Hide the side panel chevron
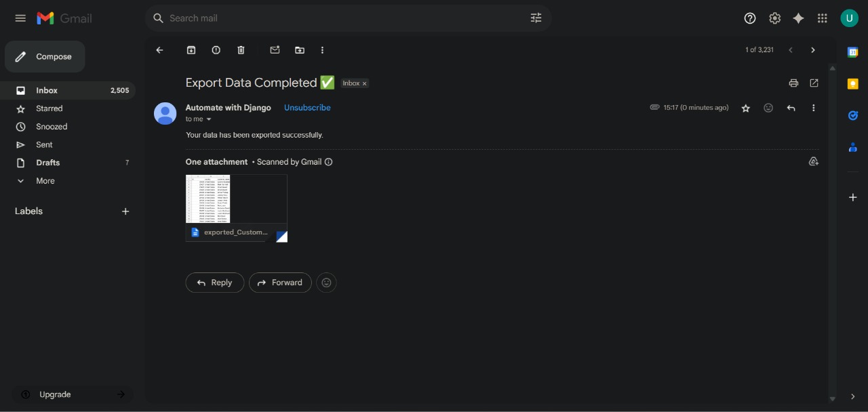 (853, 397)
